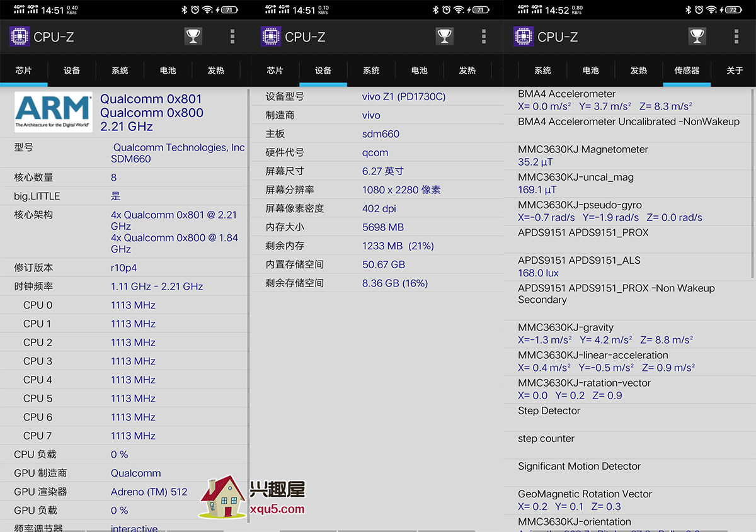This screenshot has width=756, height=532.
Task: Click the CPU-Z chip logo in the right screen
Action: coord(524,37)
